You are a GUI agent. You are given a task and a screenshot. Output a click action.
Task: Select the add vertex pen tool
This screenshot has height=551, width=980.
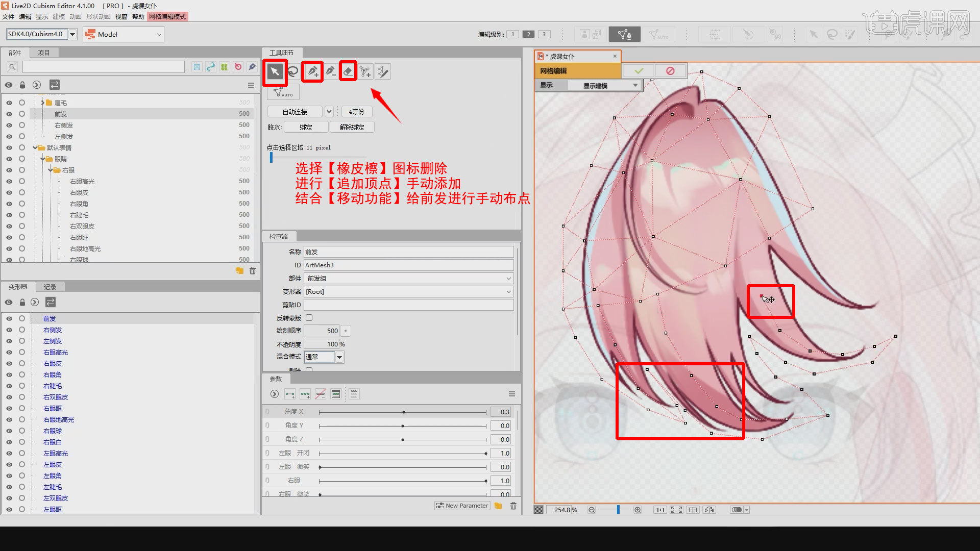[312, 71]
